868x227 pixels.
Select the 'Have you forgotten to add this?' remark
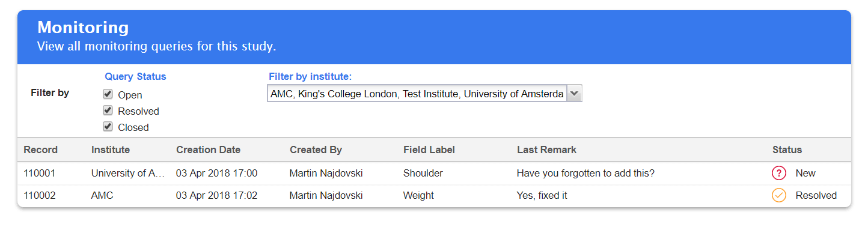click(x=585, y=174)
